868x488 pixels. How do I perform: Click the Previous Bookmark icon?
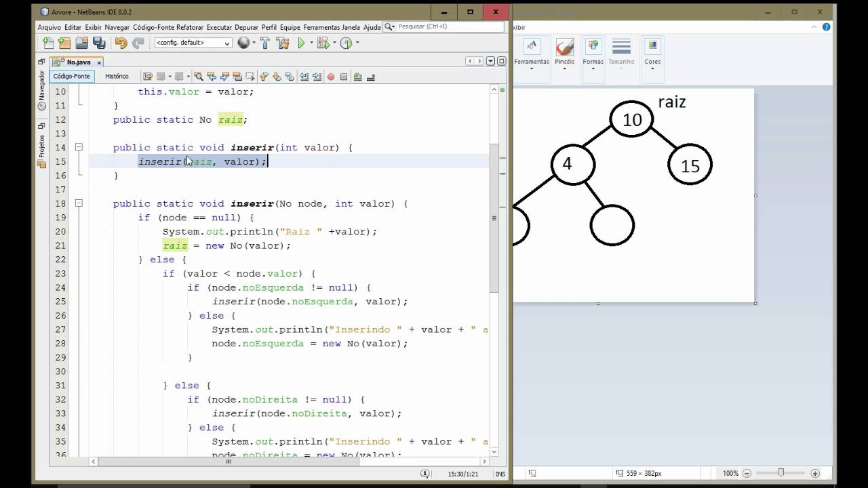click(264, 77)
